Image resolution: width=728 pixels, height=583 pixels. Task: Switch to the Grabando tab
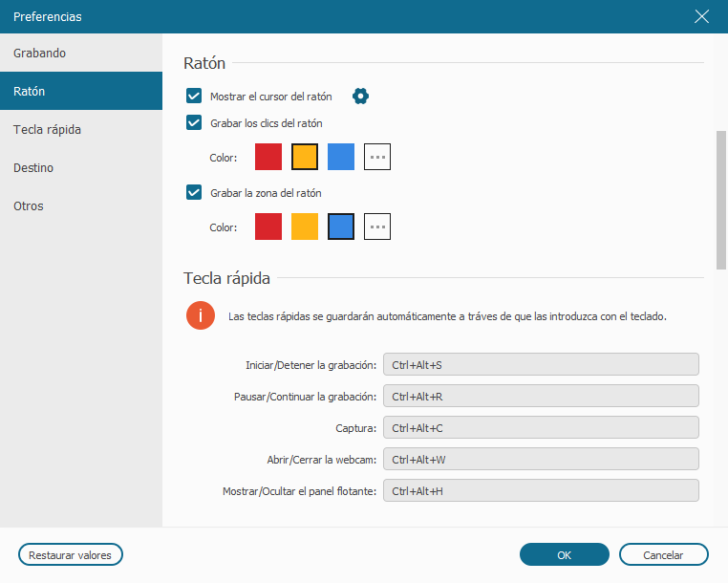tap(81, 53)
